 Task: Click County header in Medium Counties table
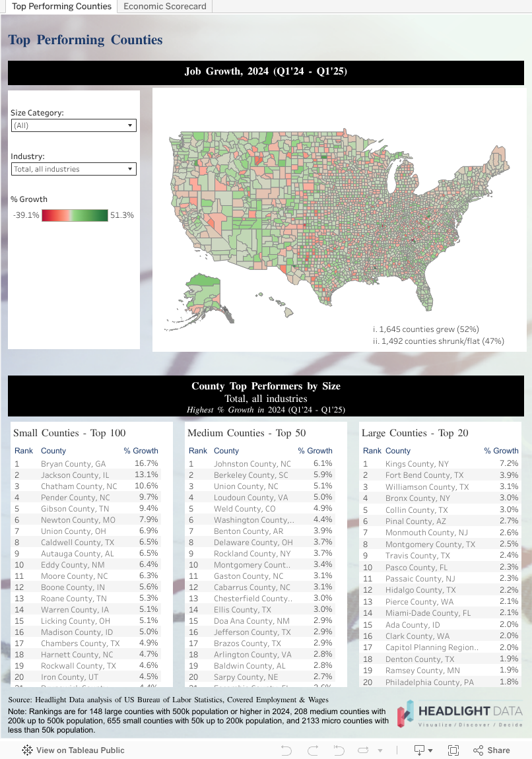click(x=226, y=451)
